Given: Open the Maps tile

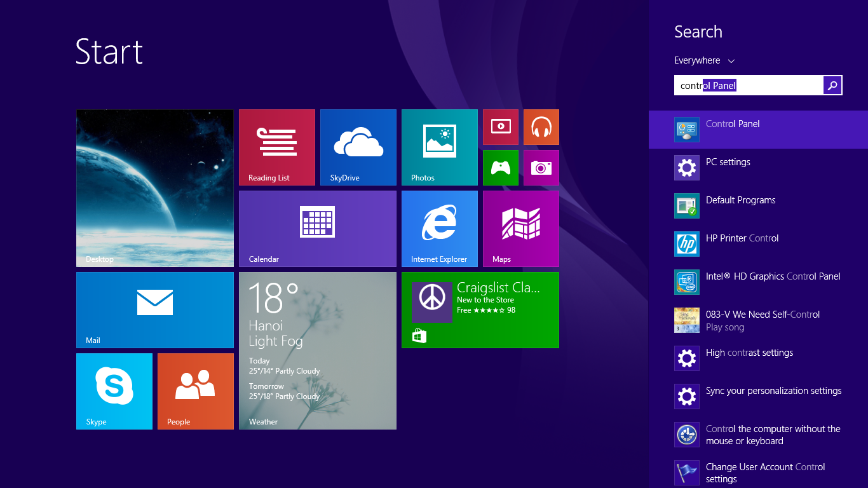Looking at the screenshot, I should [521, 229].
